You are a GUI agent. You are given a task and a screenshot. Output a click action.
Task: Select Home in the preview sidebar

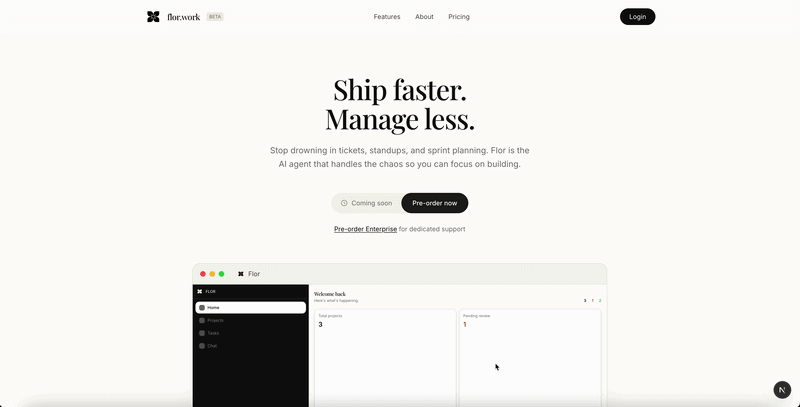tap(251, 308)
